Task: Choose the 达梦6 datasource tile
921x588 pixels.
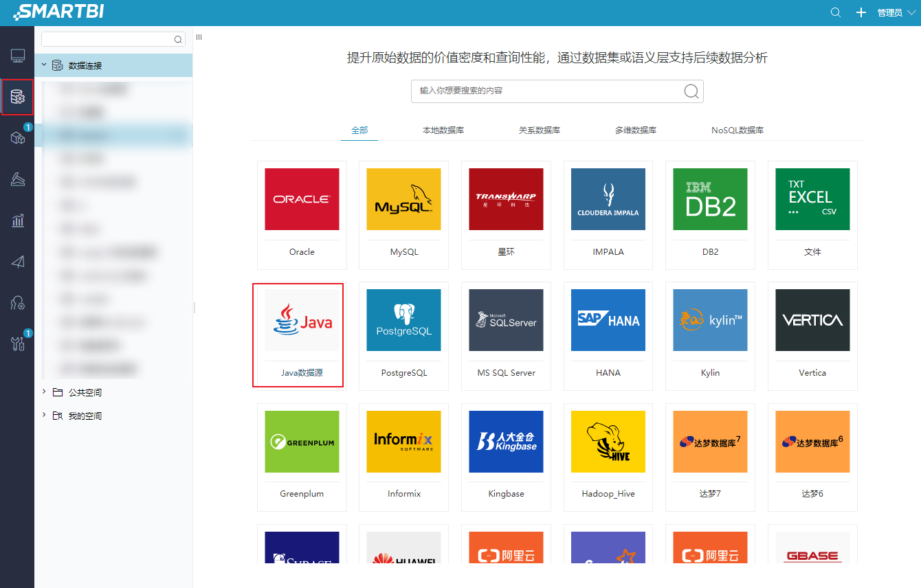Action: click(812, 457)
